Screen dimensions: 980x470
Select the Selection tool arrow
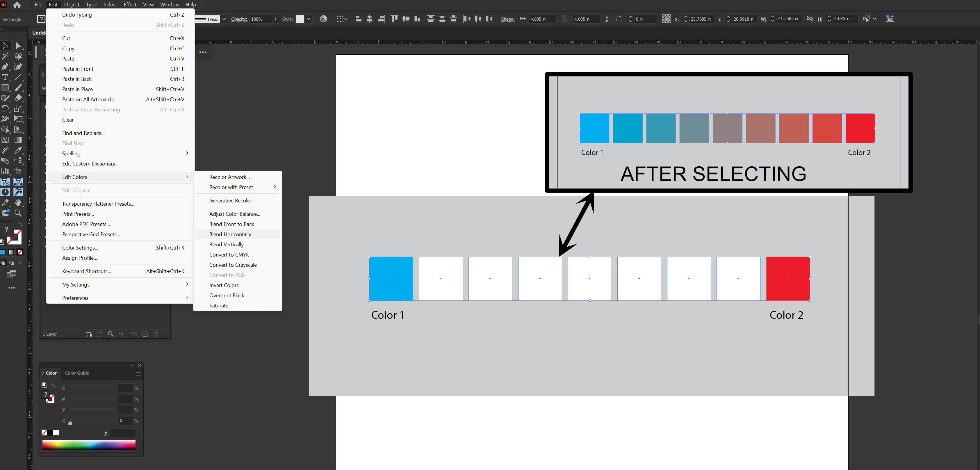5,46
